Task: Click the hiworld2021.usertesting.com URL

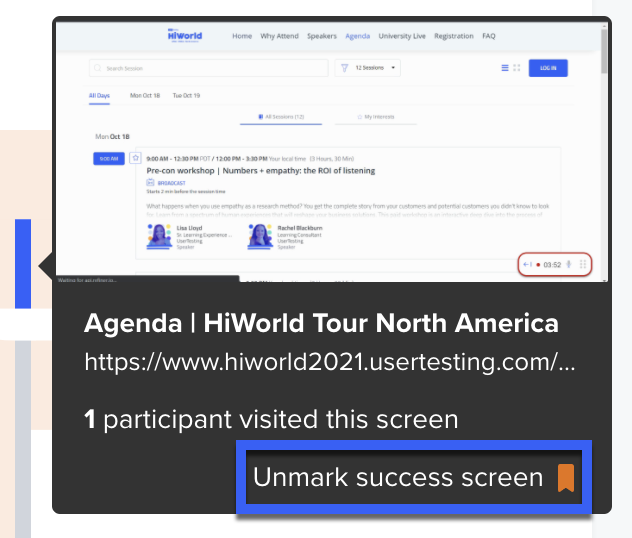Action: [330, 362]
